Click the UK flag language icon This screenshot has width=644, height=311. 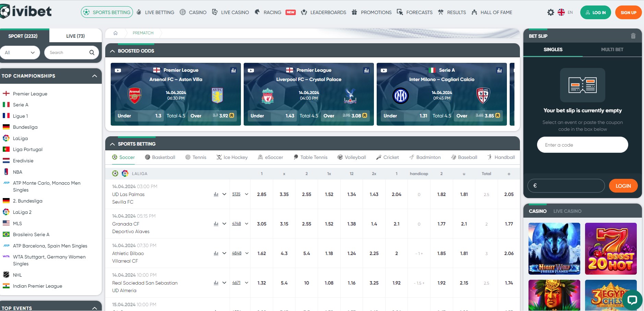[561, 12]
